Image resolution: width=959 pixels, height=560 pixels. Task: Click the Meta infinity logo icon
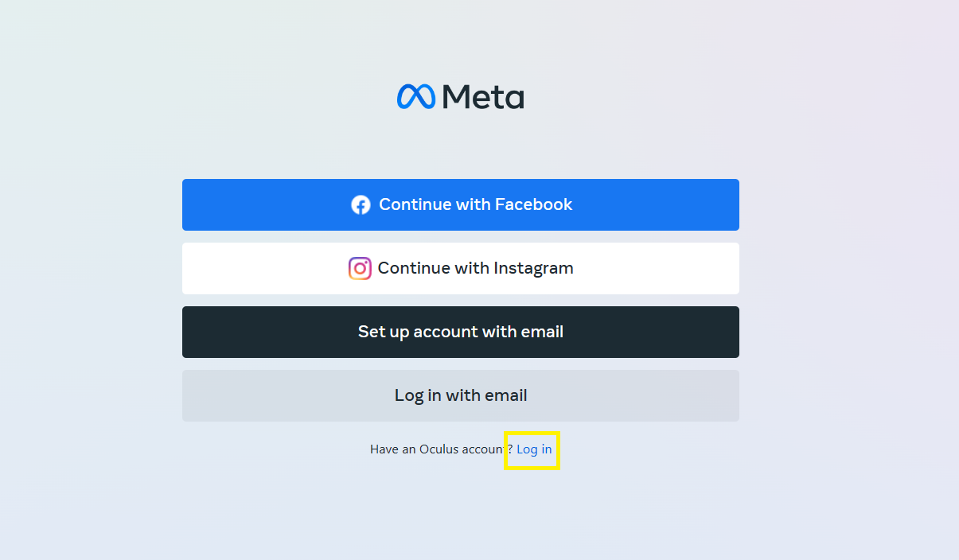point(415,97)
